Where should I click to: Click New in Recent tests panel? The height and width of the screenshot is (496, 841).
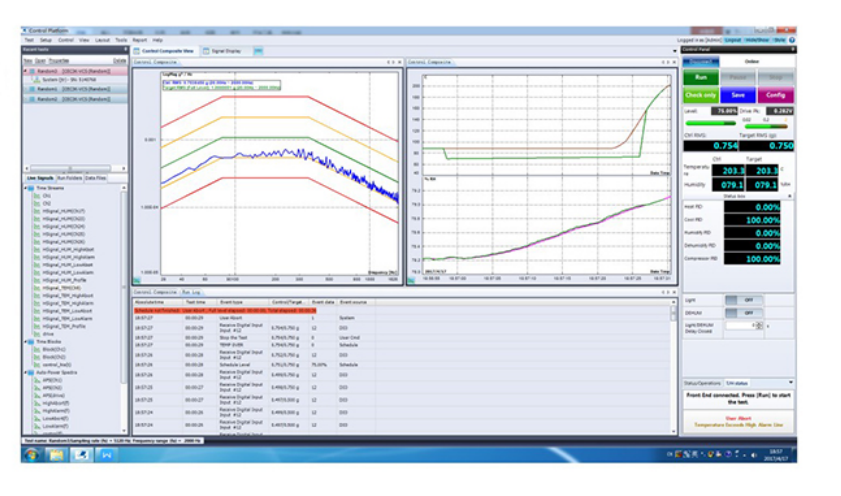click(x=27, y=61)
